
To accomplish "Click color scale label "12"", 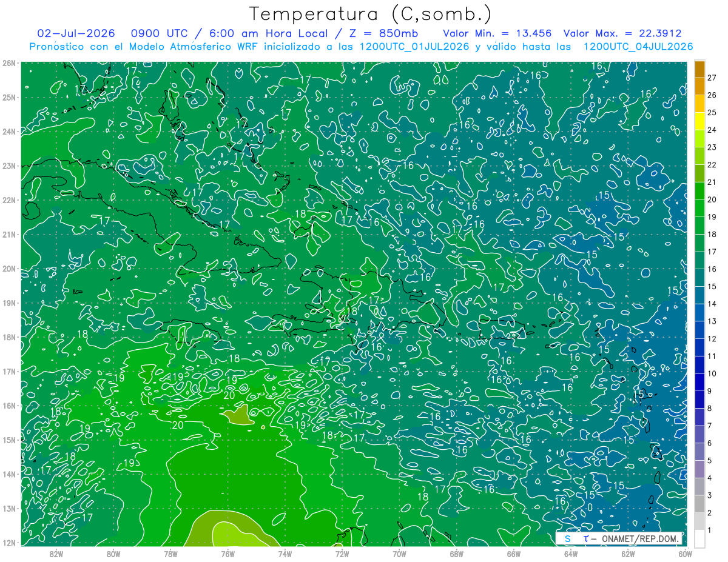I will [x=712, y=338].
